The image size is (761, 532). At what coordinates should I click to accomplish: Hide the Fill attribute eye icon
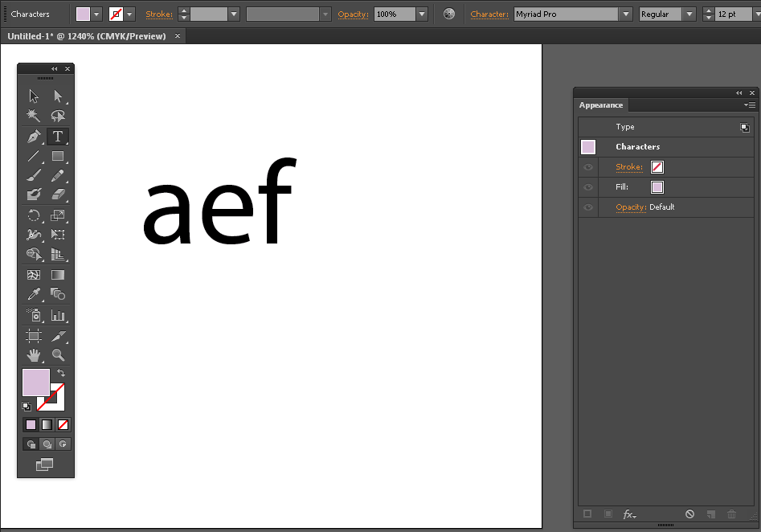588,187
